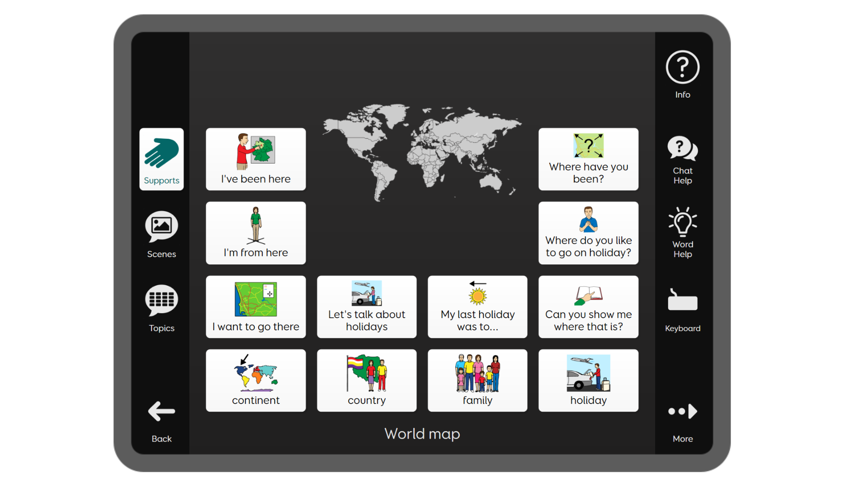Screen dimensions: 868x488
Task: Tap the "I'm from here" cell
Action: click(x=256, y=233)
